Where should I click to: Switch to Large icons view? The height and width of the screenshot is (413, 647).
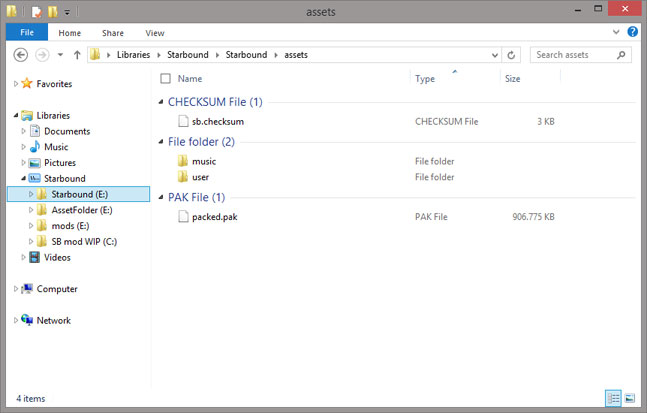pyautogui.click(x=629, y=398)
